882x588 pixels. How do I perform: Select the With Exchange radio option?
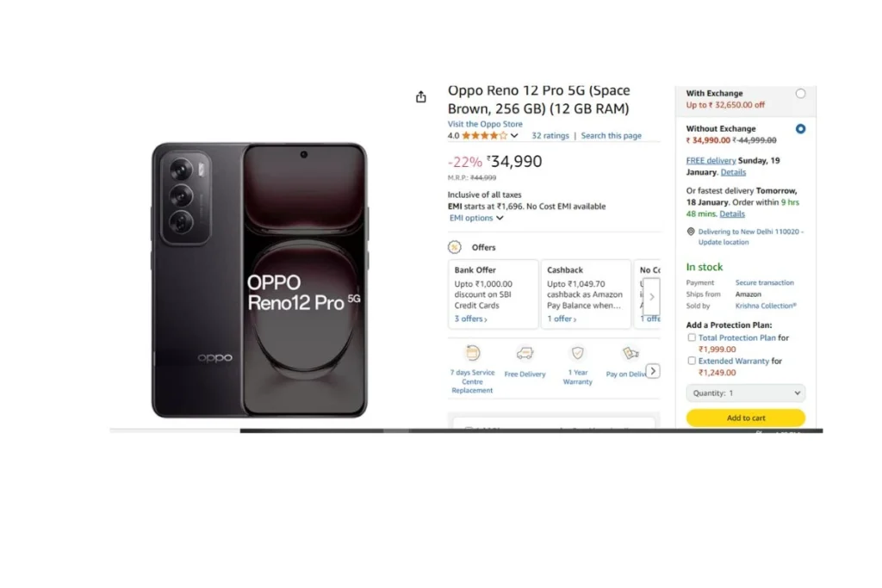pos(800,94)
